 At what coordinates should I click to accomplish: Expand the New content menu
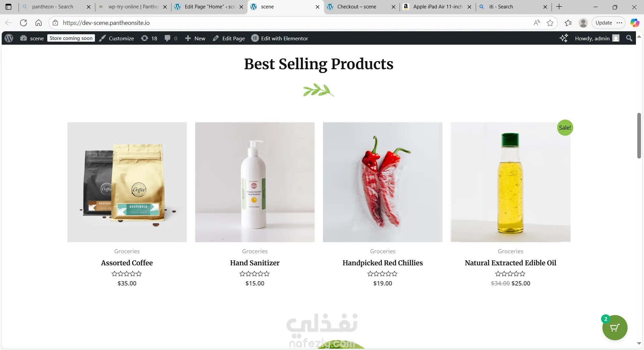(x=195, y=38)
